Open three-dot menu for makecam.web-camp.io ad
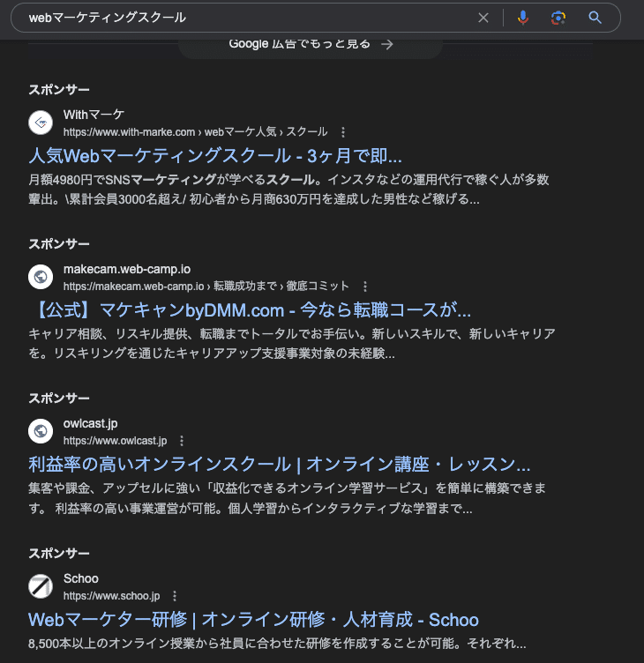This screenshot has width=644, height=663. click(365, 287)
